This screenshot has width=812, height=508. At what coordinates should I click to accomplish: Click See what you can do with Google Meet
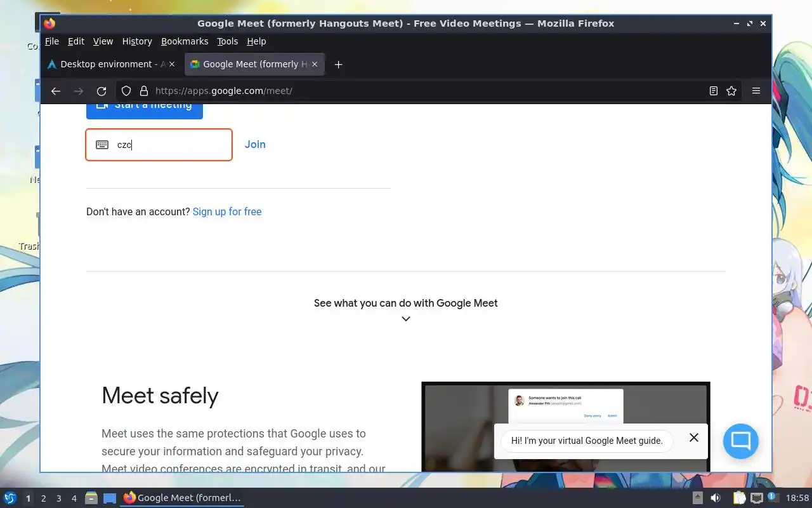click(x=406, y=304)
